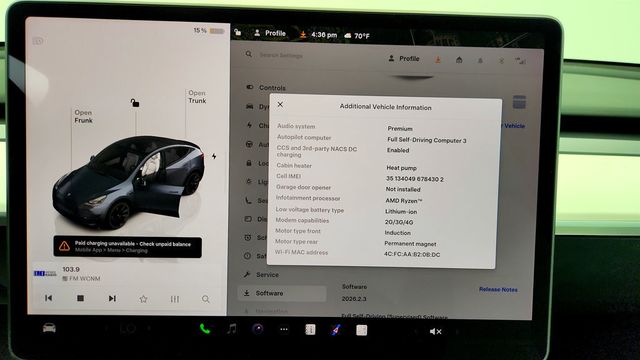Open the Lights tab

pyautogui.click(x=256, y=182)
